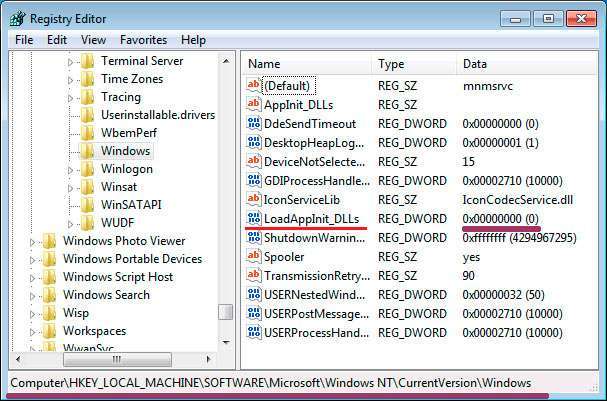Click the AppInit_DLLs string value icon
This screenshot has width=607, height=401.
pos(254,105)
